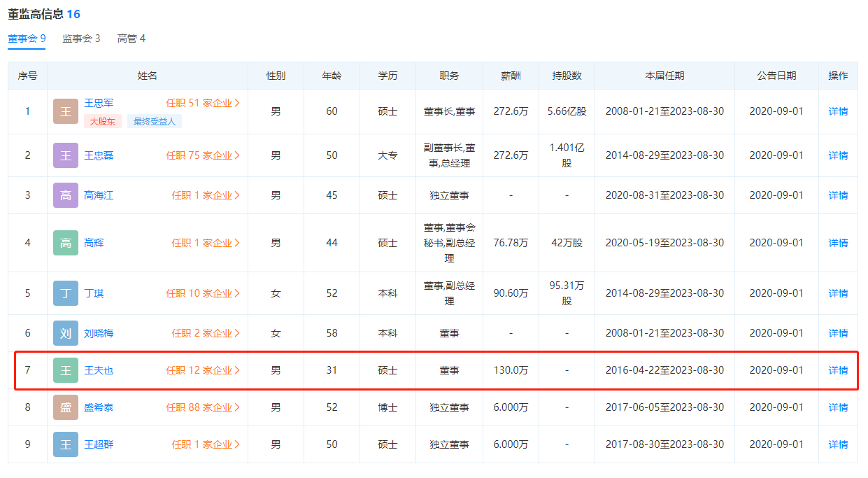This screenshot has width=868, height=478.
Task: Click 盛希泰's avatar icon
Action: [66, 407]
